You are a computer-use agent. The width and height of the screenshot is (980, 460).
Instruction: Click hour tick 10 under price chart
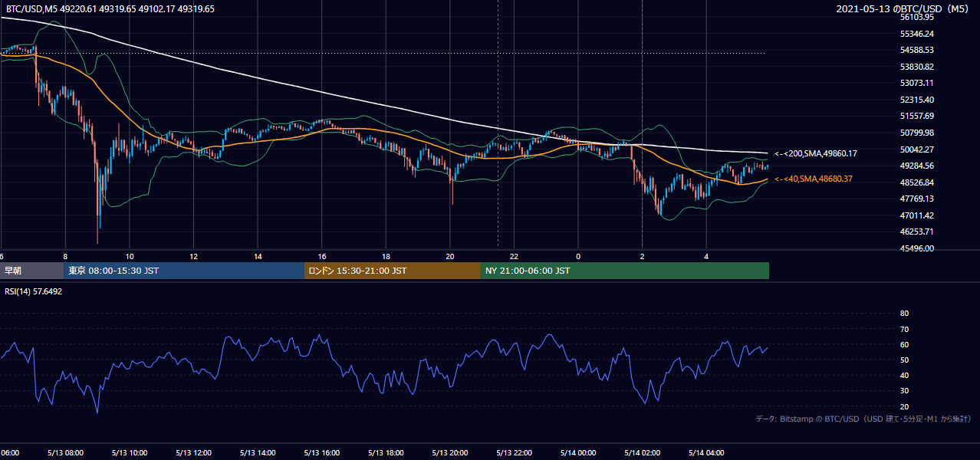(x=130, y=257)
